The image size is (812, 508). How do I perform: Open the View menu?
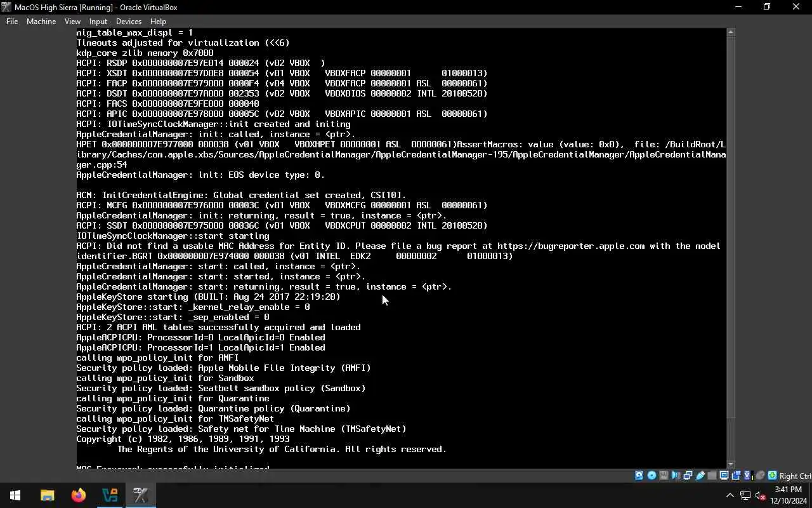coord(72,21)
